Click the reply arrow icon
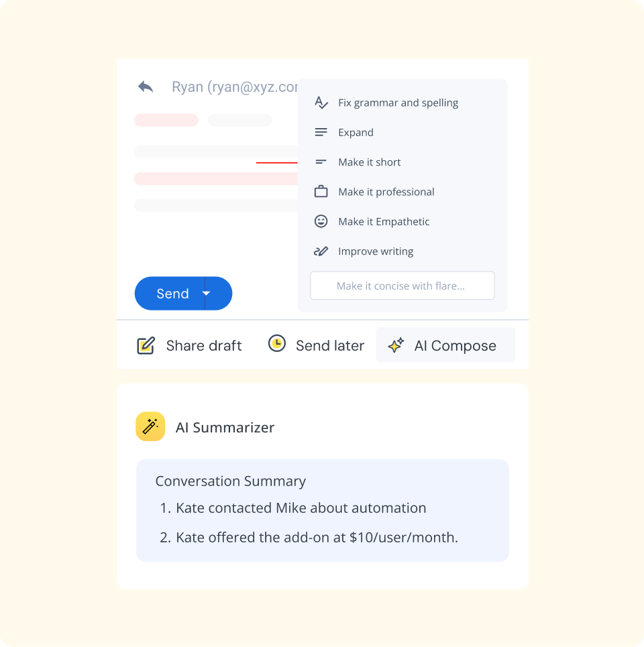The image size is (644, 647). coord(146,87)
